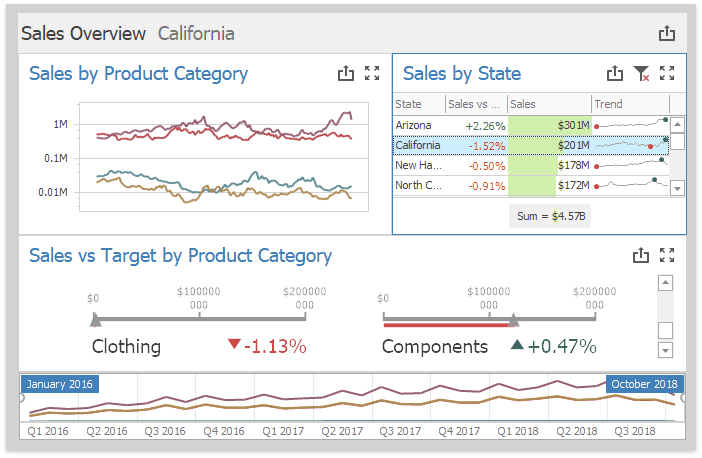Sort by the Sales column header
Screen dimensions: 702x458
pyautogui.click(x=548, y=104)
